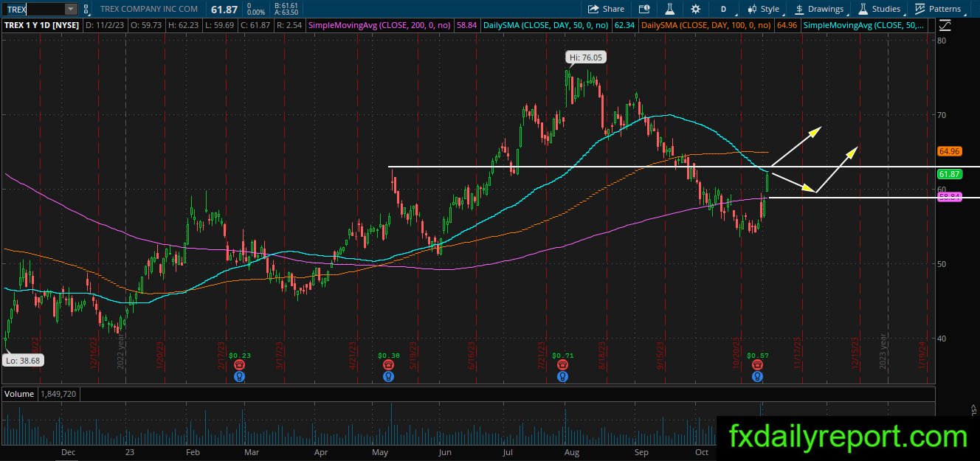Click the chart curve icon above price axis
This screenshot has height=461, width=980.
click(x=945, y=25)
